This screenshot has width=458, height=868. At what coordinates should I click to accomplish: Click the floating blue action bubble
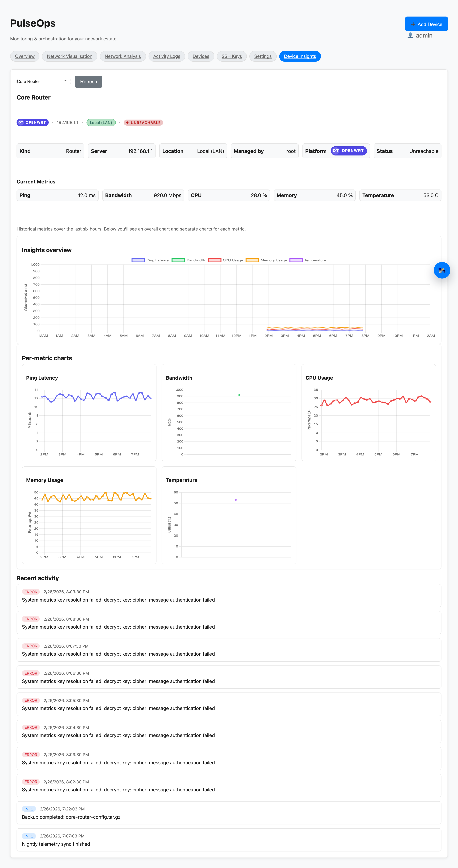pos(442,270)
